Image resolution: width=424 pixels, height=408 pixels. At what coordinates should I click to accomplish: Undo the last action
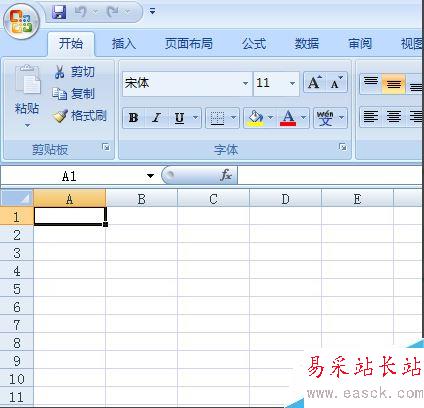pyautogui.click(x=80, y=12)
